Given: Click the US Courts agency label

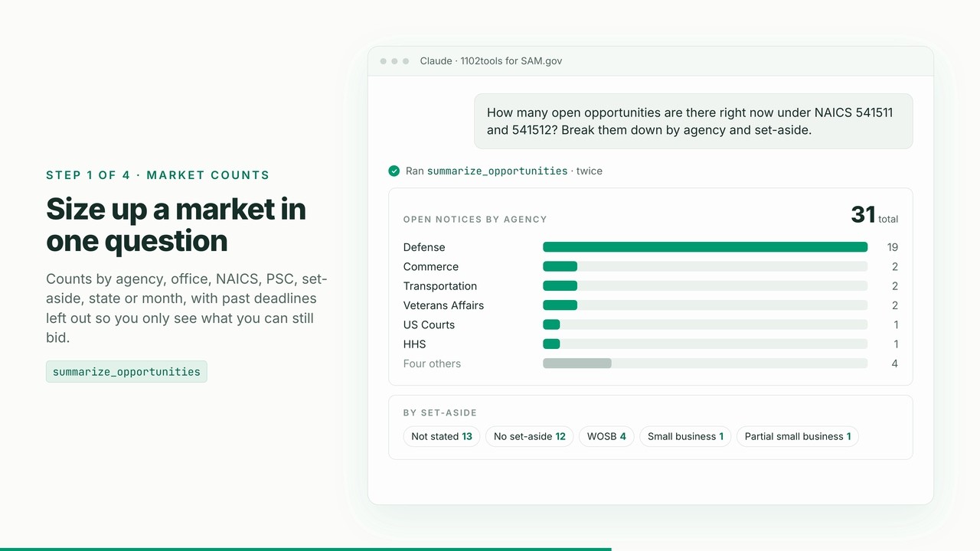Looking at the screenshot, I should [429, 324].
